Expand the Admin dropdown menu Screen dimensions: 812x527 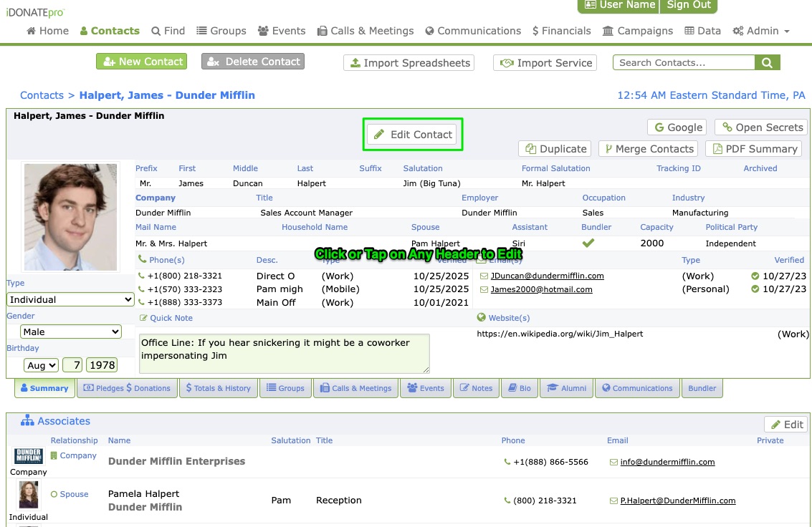(x=761, y=31)
